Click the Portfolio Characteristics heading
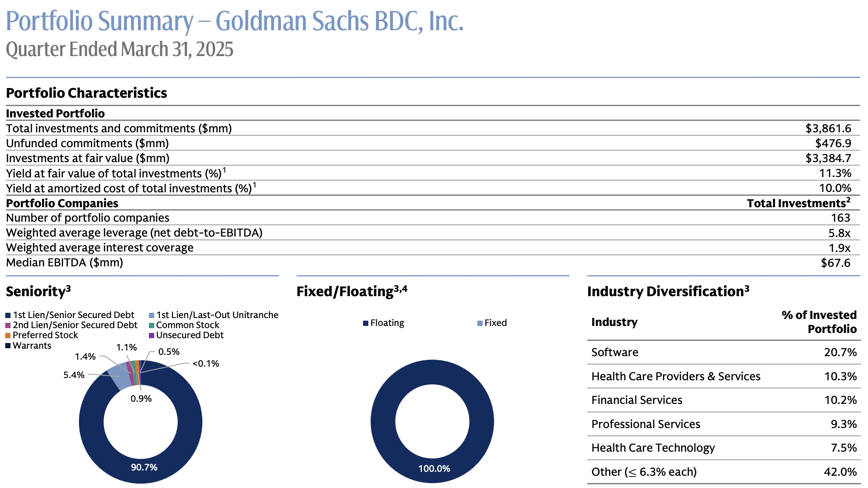Screen dimensions: 868x488 pyautogui.click(x=86, y=93)
